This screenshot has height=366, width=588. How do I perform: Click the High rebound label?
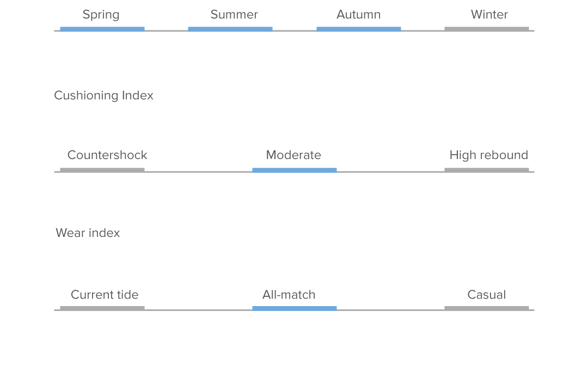coord(488,155)
